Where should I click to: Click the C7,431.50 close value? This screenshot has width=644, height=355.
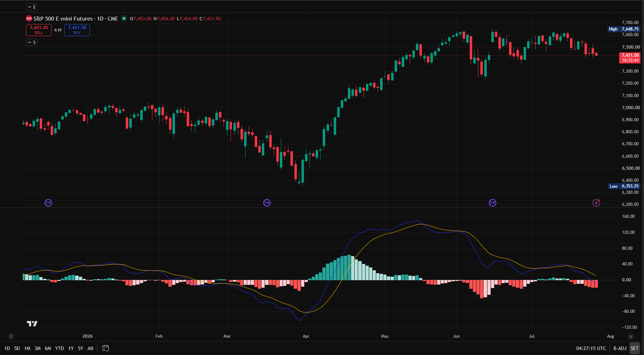click(x=210, y=18)
